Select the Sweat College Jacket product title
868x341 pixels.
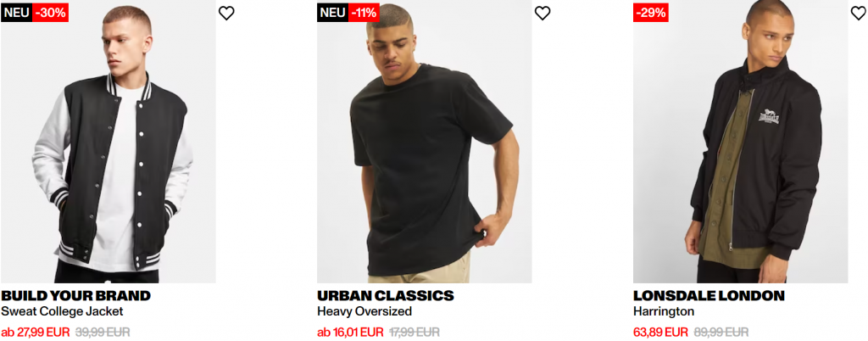pyautogui.click(x=62, y=311)
